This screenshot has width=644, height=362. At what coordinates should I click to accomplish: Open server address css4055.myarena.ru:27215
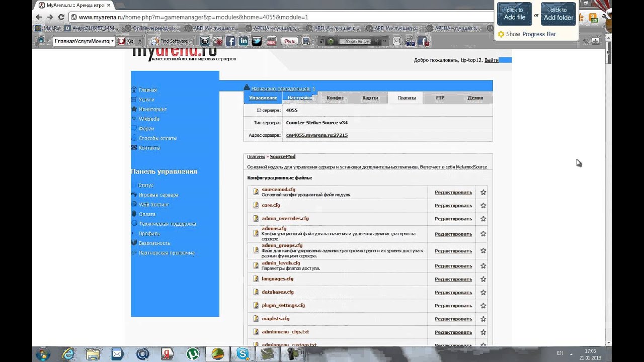pos(316,135)
